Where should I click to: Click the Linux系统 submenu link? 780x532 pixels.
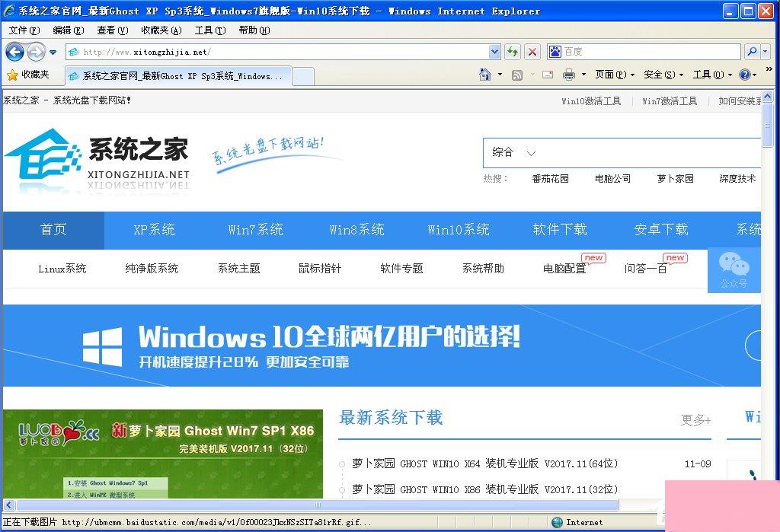(x=62, y=269)
